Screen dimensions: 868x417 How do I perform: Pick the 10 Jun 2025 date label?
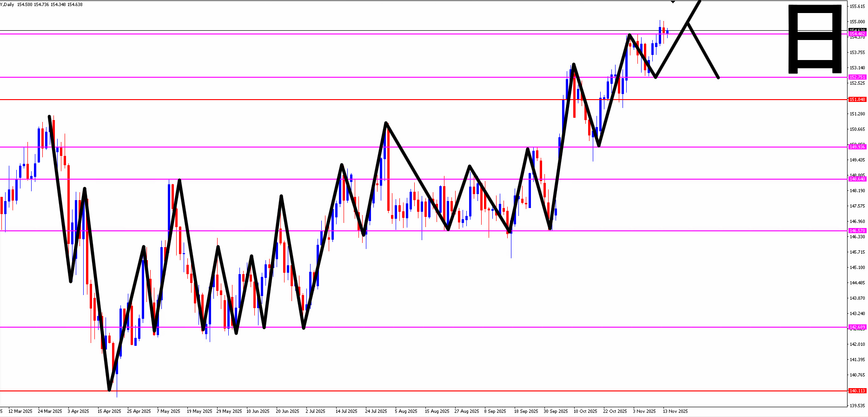coord(258,411)
